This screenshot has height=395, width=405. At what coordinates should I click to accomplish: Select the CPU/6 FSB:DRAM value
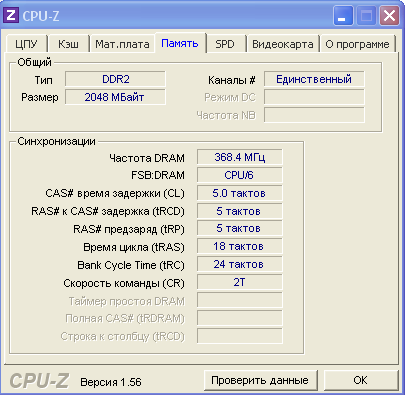[x=239, y=175]
